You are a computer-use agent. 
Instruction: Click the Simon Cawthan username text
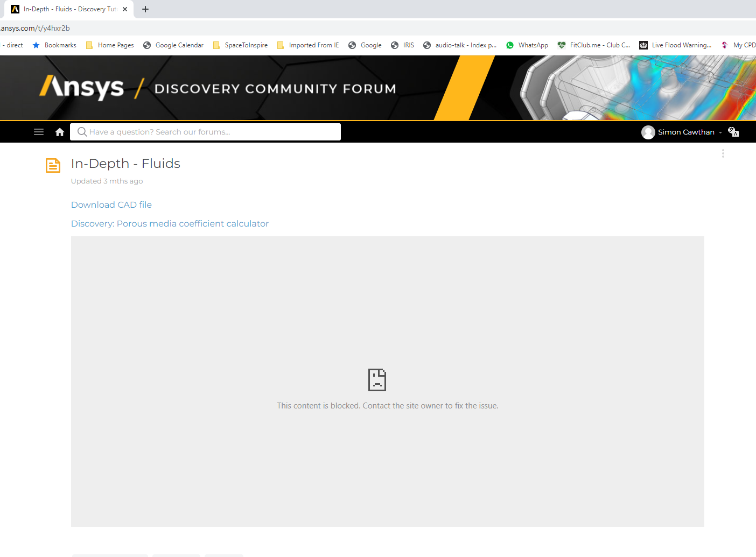(x=686, y=132)
